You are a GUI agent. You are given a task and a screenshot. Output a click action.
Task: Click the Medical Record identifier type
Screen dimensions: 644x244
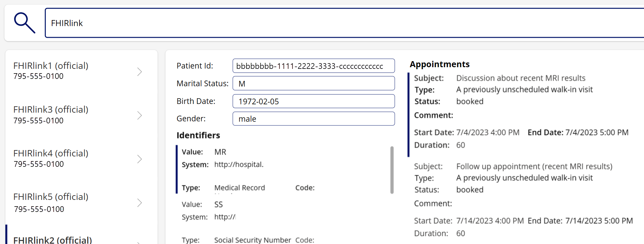tap(239, 188)
